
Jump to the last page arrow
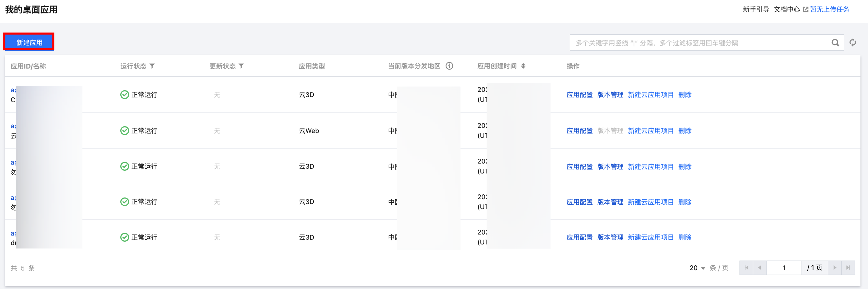tap(848, 268)
